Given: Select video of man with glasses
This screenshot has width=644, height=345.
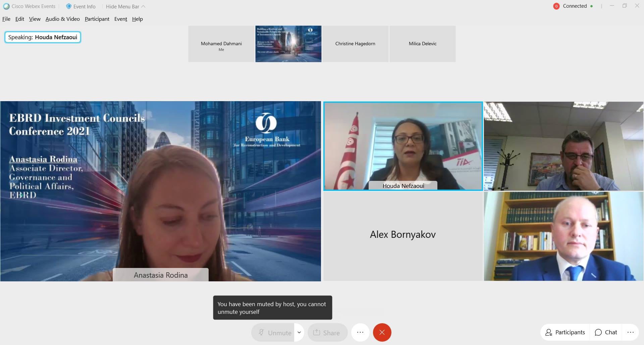Looking at the screenshot, I should click(x=563, y=146).
